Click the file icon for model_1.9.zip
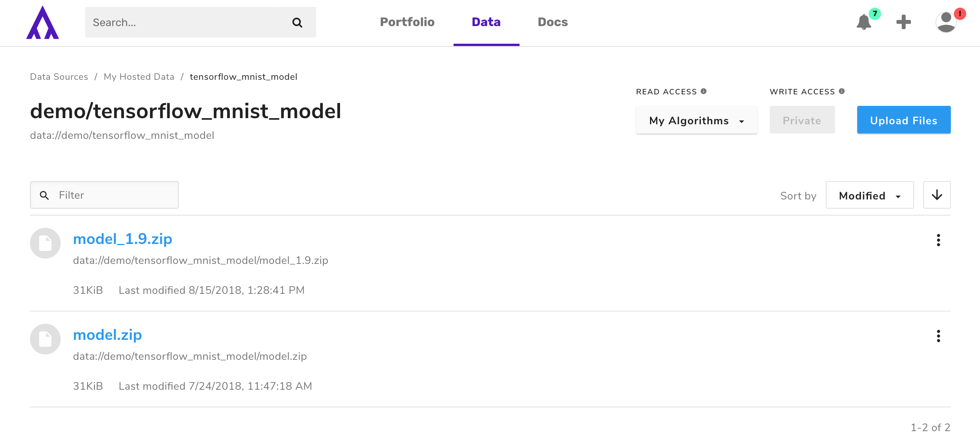Image resolution: width=980 pixels, height=448 pixels. tap(45, 243)
